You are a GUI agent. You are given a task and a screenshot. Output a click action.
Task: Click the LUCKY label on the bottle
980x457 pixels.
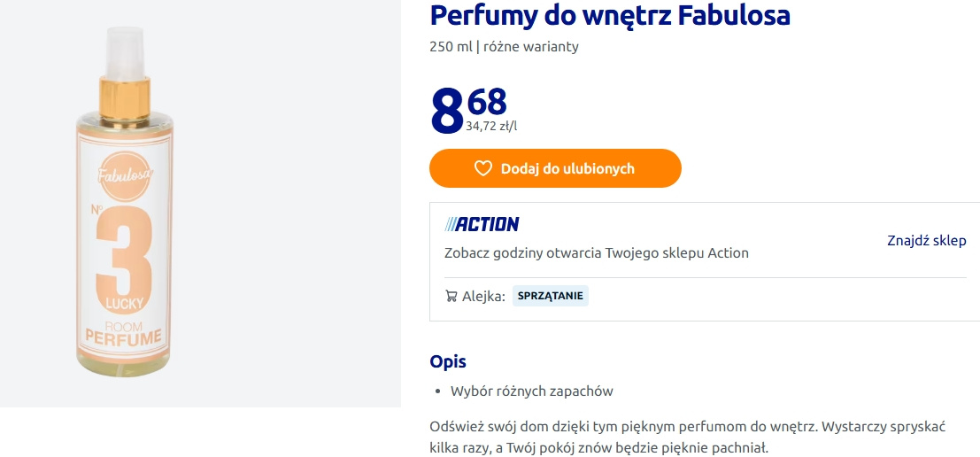tap(124, 304)
